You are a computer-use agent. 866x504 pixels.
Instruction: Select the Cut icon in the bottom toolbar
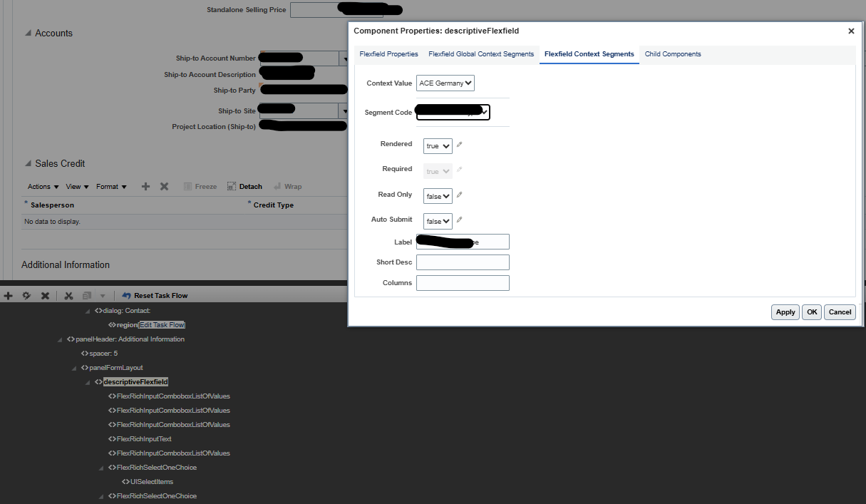coord(68,295)
